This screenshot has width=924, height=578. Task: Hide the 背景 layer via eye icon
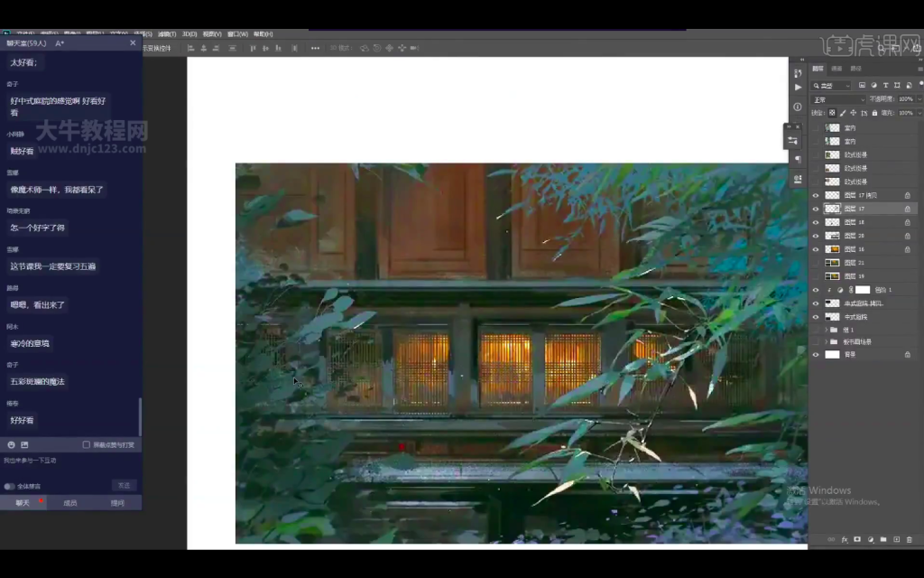pyautogui.click(x=816, y=355)
